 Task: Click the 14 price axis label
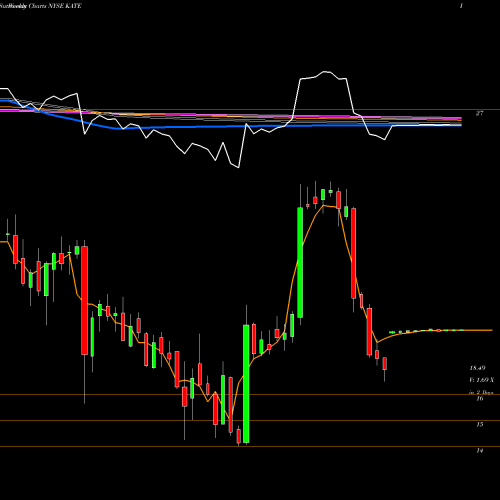coord(480,451)
